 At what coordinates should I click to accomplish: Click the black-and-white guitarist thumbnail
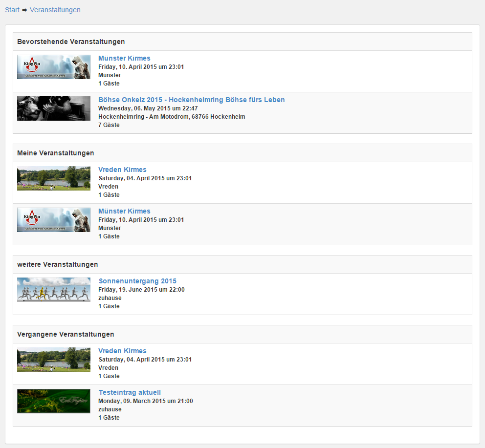[x=54, y=108]
